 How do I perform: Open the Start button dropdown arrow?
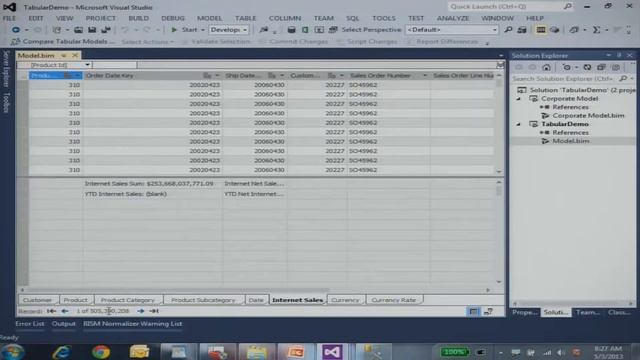coord(202,30)
